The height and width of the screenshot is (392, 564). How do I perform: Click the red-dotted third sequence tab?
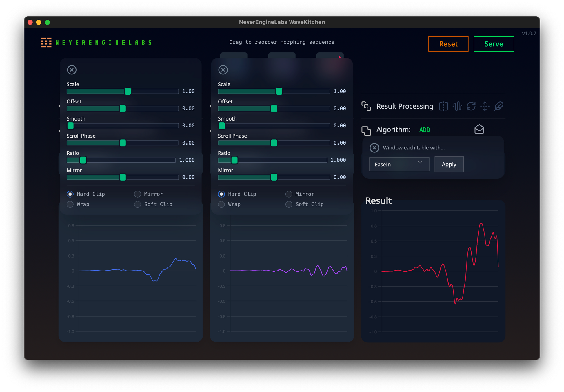click(x=330, y=56)
